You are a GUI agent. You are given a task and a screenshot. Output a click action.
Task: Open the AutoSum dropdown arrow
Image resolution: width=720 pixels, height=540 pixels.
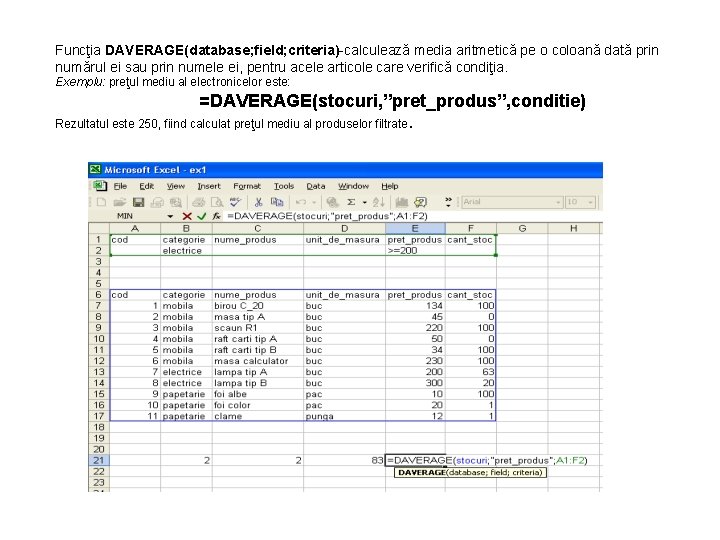click(365, 202)
